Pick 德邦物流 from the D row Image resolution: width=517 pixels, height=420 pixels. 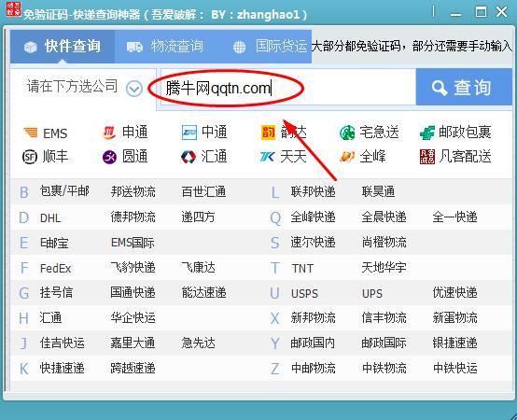[133, 217]
